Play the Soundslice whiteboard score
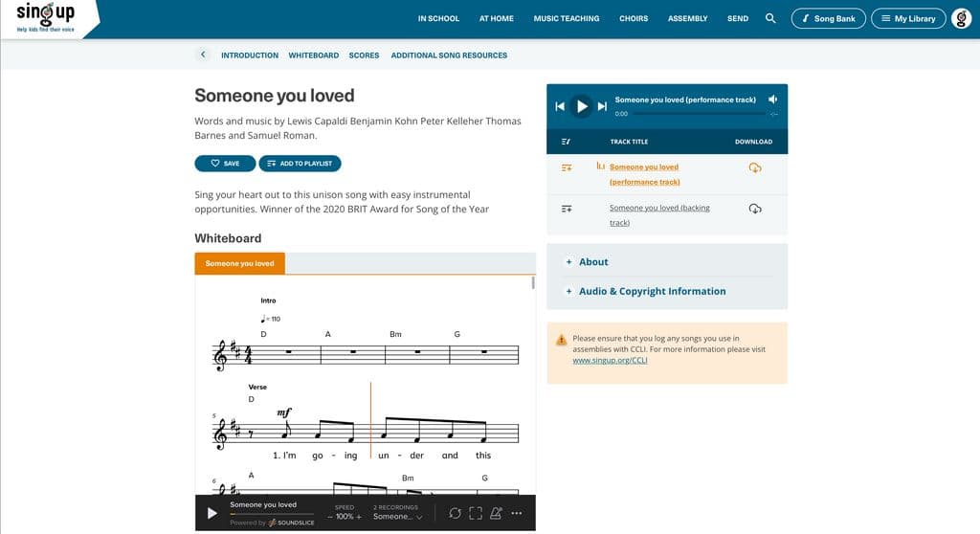This screenshot has height=534, width=980. pos(212,513)
